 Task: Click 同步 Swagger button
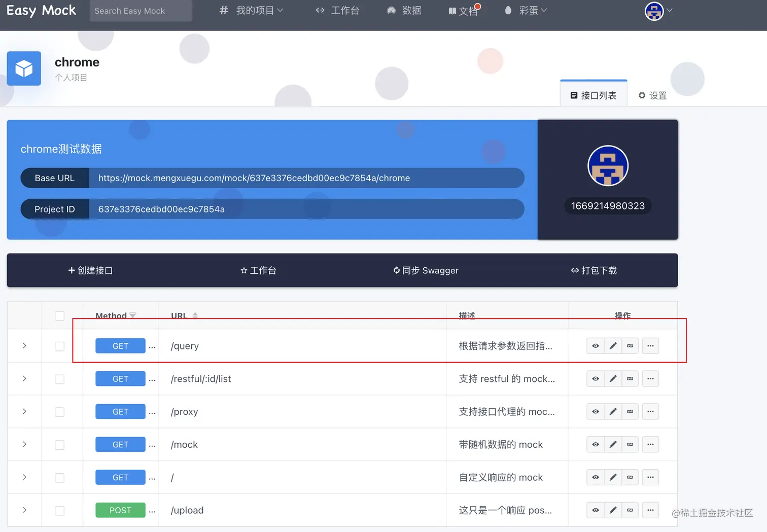[426, 270]
